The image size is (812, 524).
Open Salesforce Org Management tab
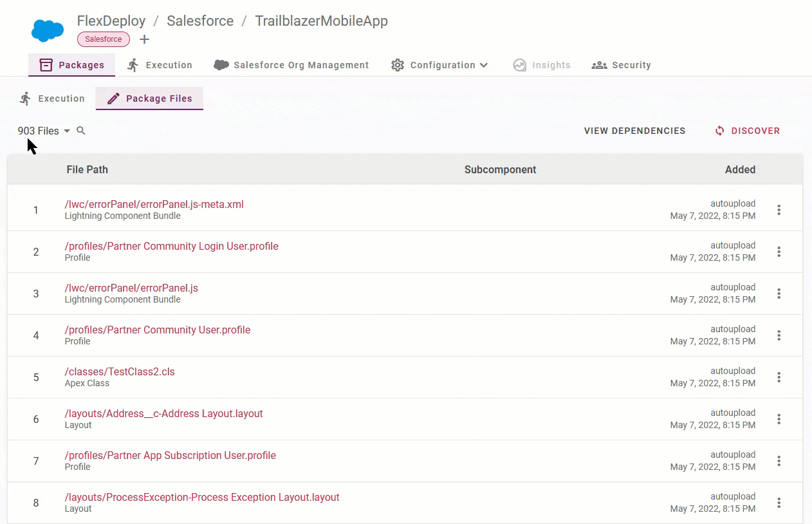point(291,65)
